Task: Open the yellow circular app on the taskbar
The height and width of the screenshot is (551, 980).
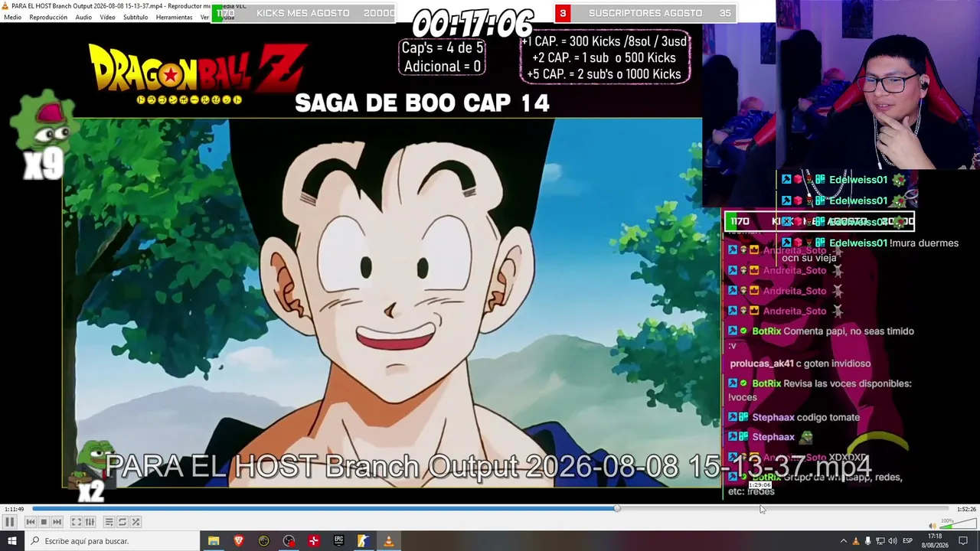Action: (x=264, y=541)
